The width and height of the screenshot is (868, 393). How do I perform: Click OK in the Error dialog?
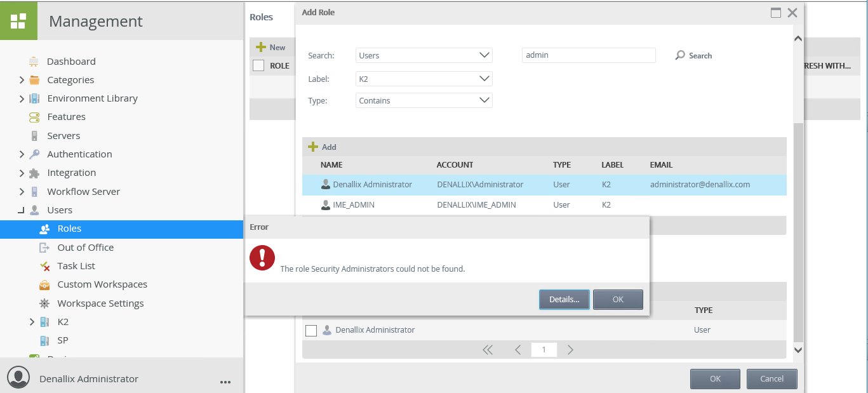618,300
